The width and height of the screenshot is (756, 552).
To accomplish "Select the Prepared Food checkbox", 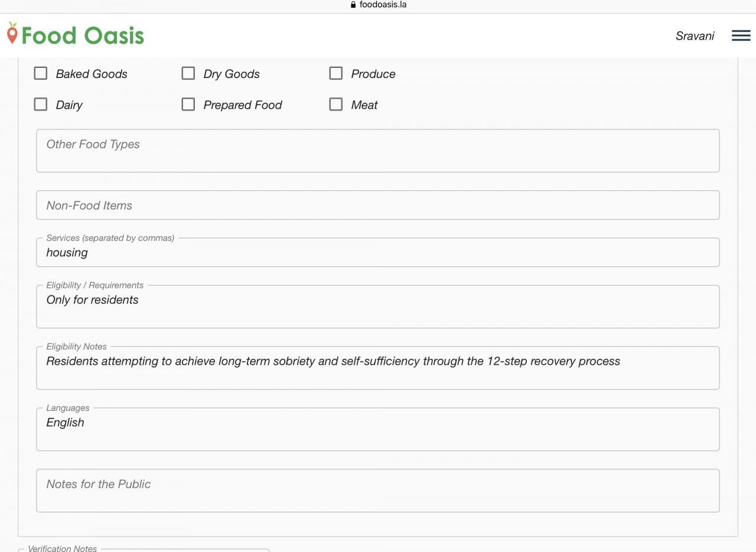I will [188, 104].
